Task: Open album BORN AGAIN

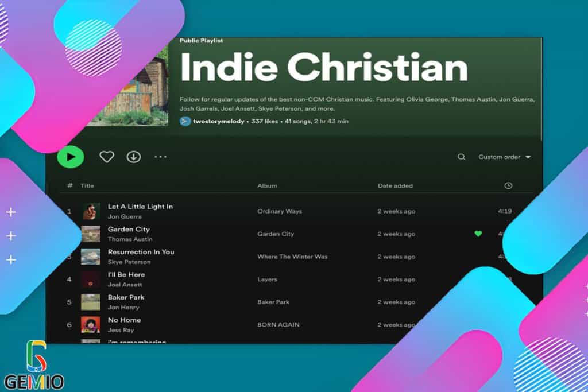Action: coord(278,325)
